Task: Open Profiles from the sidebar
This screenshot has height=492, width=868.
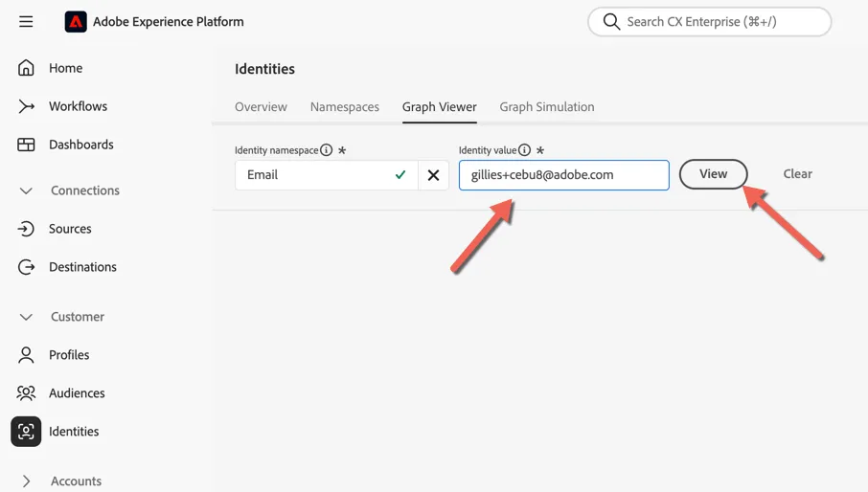Action: pyautogui.click(x=69, y=355)
